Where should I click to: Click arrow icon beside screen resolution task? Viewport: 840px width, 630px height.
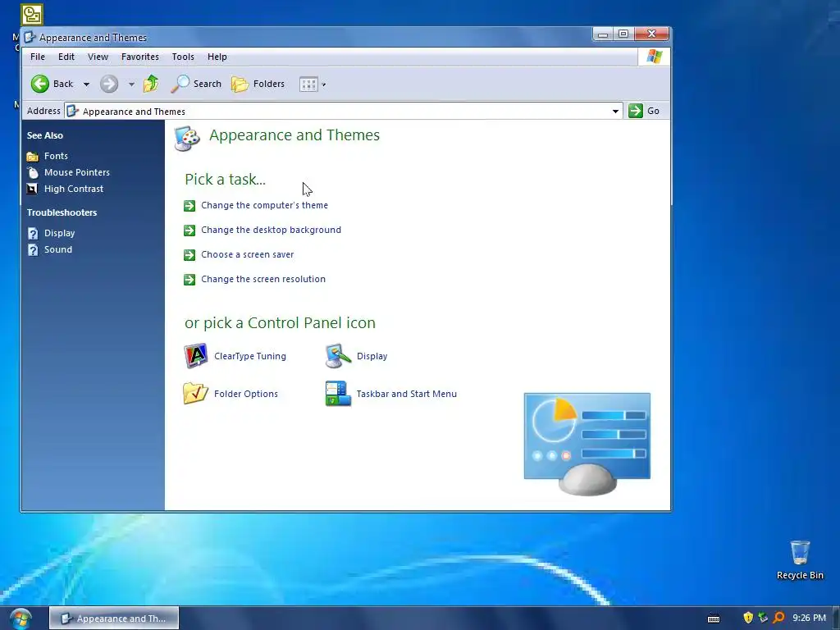tap(189, 280)
